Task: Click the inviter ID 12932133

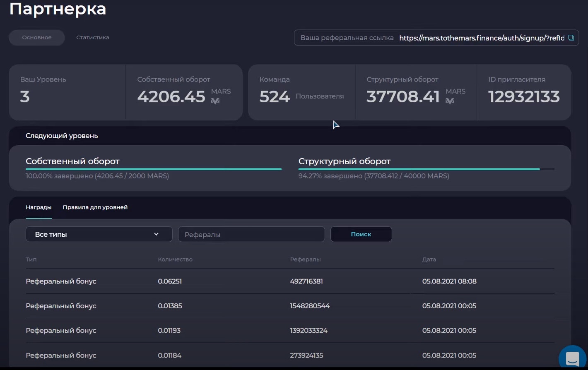Action: (x=524, y=96)
